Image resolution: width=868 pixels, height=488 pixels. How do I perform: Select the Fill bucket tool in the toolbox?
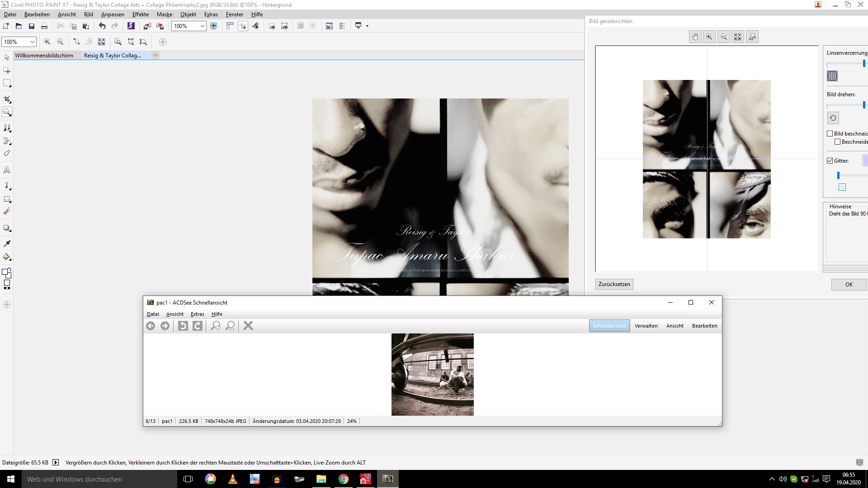7,257
